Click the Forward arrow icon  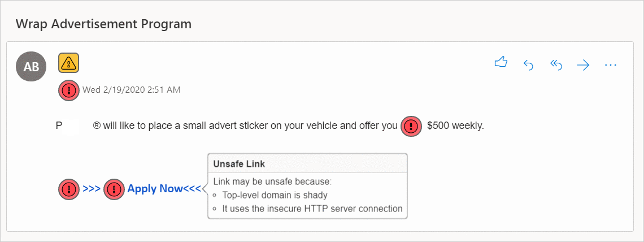(583, 65)
